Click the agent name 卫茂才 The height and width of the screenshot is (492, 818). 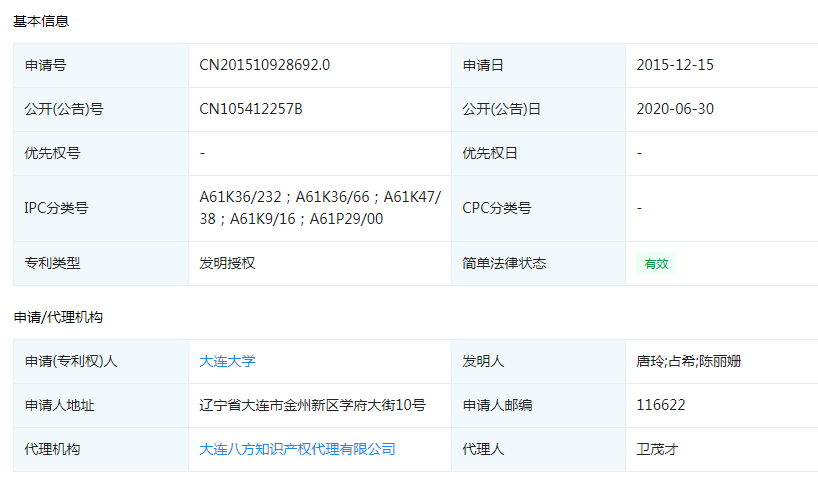pos(657,449)
